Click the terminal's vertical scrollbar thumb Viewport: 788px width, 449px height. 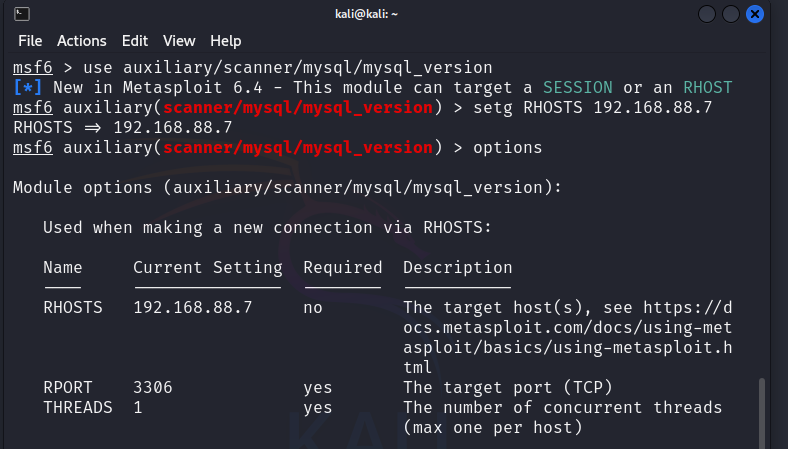[763, 410]
